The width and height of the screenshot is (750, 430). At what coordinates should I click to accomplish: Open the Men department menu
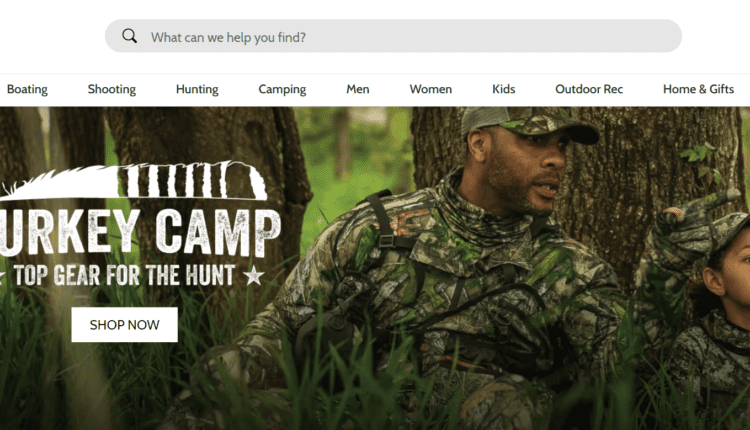(x=358, y=89)
